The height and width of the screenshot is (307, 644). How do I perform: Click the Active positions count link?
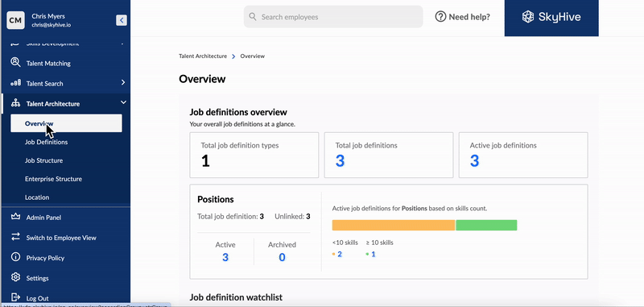[225, 258]
